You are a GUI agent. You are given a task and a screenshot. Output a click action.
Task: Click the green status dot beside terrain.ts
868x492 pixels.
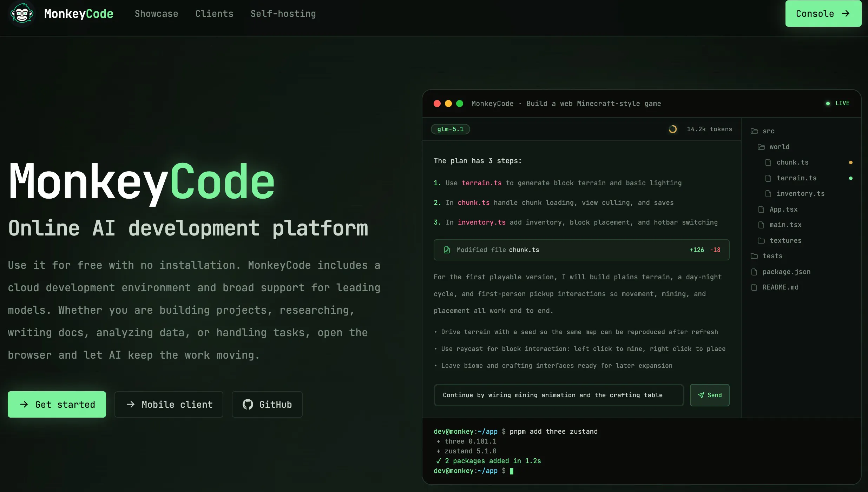850,178
